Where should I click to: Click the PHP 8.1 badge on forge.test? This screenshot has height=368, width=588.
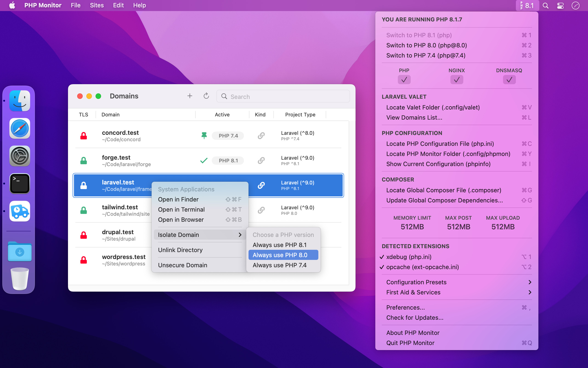(228, 160)
